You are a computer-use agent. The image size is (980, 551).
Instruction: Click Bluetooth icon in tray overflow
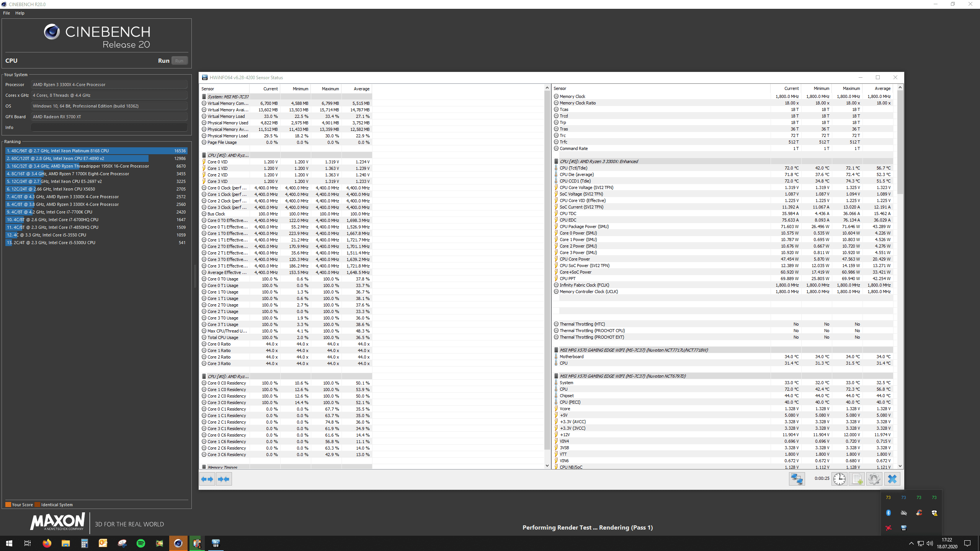[889, 513]
